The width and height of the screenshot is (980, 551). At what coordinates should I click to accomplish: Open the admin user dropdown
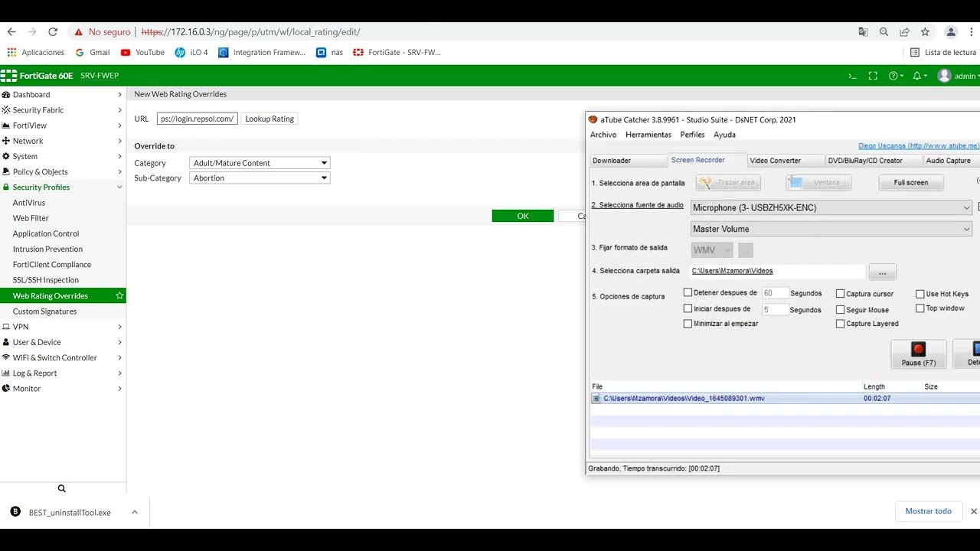(959, 76)
